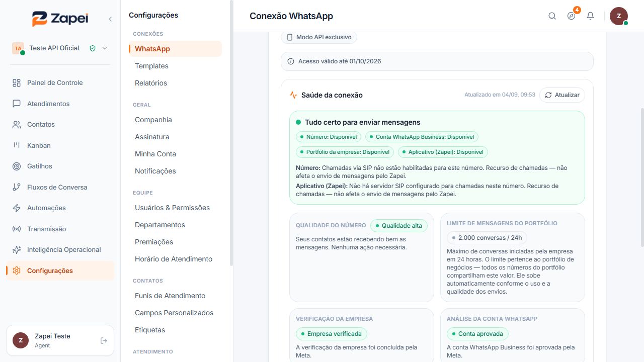Click the settings panel scrollbar
The image size is (644, 362).
[231, 133]
